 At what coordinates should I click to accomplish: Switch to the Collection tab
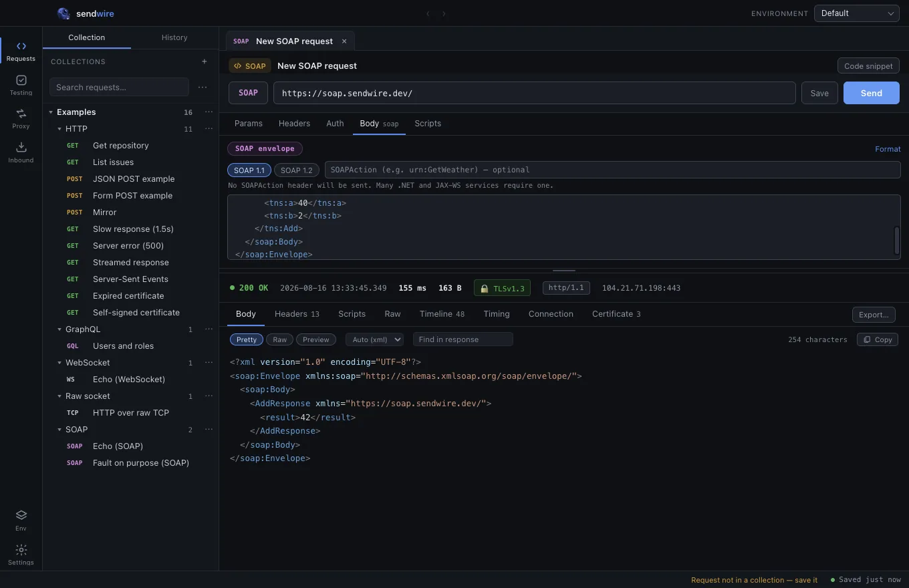click(x=87, y=37)
